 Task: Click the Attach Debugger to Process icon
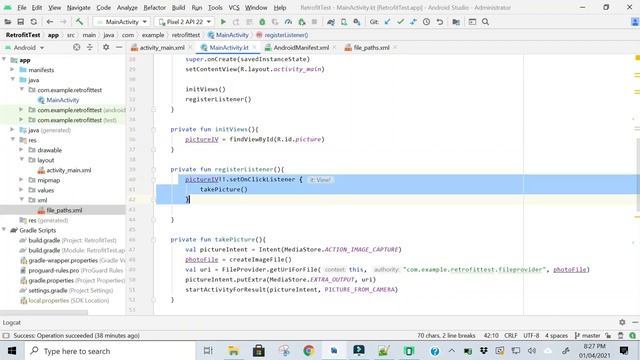tap(302, 22)
